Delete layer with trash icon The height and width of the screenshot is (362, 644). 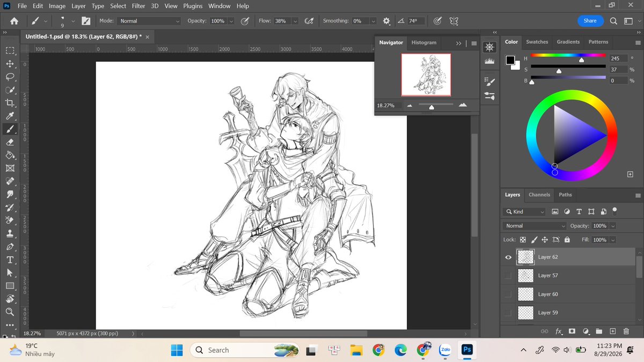pyautogui.click(x=626, y=331)
